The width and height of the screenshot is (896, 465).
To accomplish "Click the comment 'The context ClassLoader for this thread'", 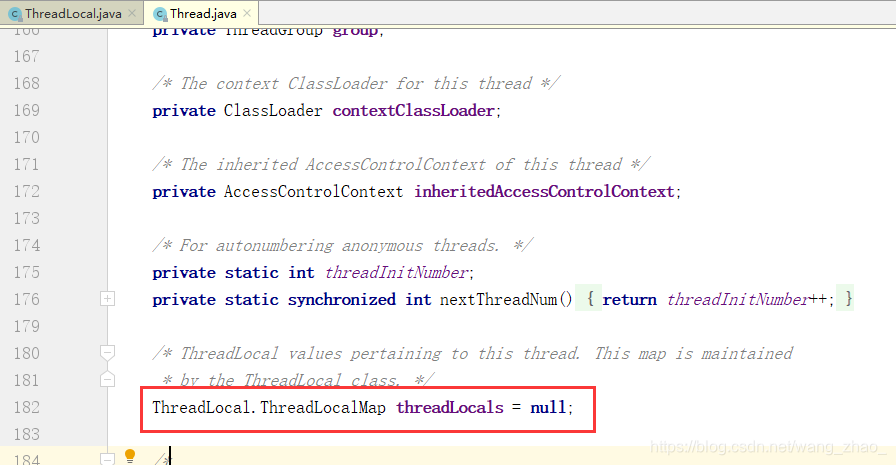I will 356,83.
